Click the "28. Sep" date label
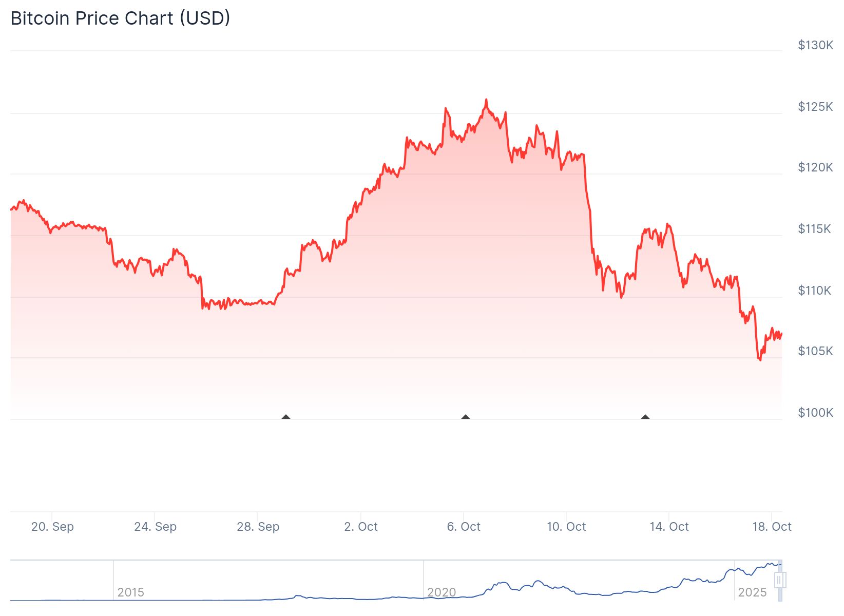Viewport: 844px width, 616px height. tap(258, 527)
